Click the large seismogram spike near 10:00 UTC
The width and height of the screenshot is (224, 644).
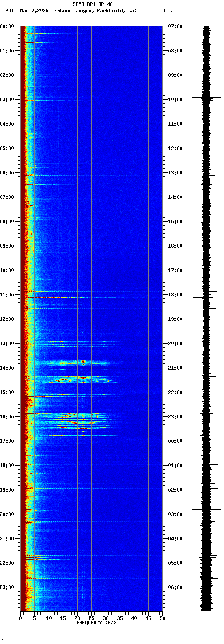tap(206, 98)
